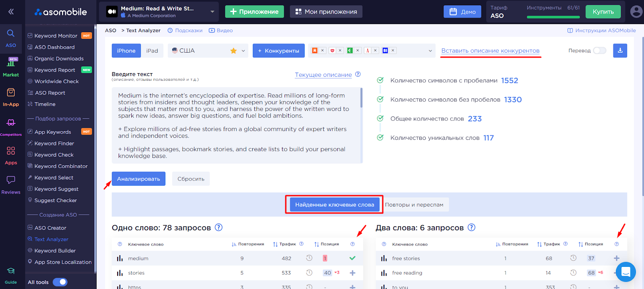This screenshot has height=289, width=644.
Task: Open ASO Dashboard menu item
Action: tap(54, 47)
